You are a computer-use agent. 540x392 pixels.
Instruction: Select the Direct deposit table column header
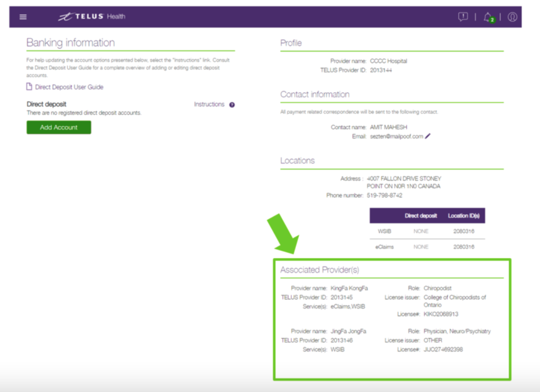pyautogui.click(x=422, y=215)
